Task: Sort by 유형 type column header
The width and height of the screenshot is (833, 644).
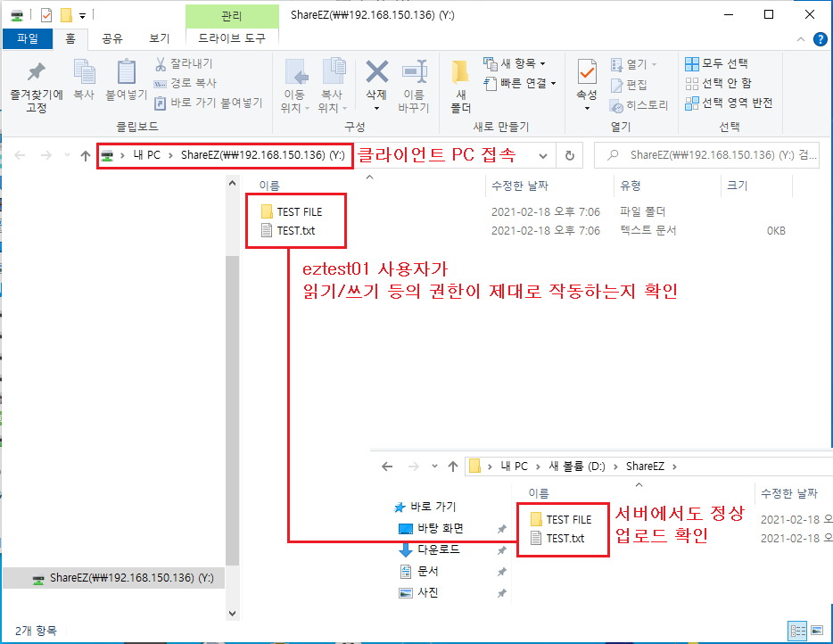Action: point(631,186)
